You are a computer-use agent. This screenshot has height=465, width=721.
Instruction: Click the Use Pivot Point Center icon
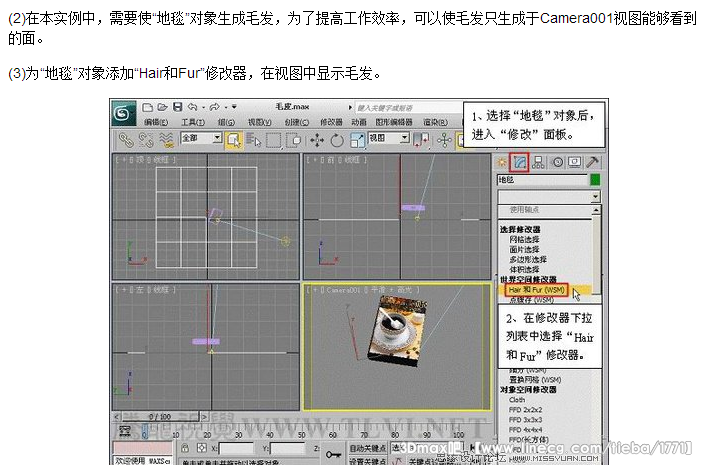pos(421,140)
